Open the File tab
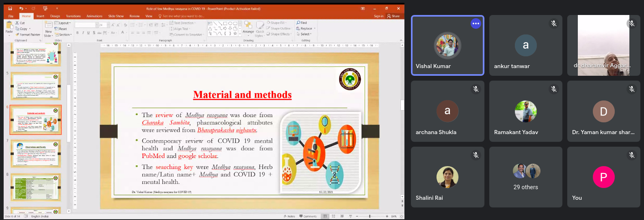The image size is (644, 220). click(11, 16)
